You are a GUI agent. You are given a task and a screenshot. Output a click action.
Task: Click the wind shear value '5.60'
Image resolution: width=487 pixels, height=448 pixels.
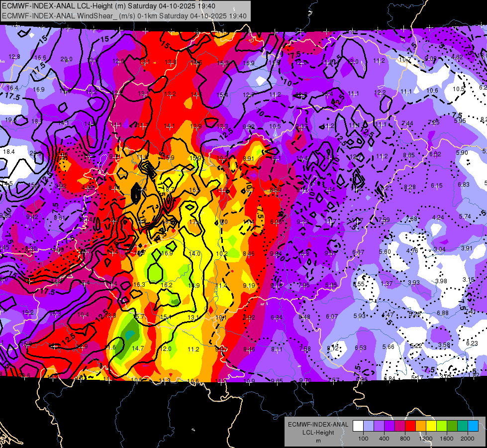click(x=385, y=251)
